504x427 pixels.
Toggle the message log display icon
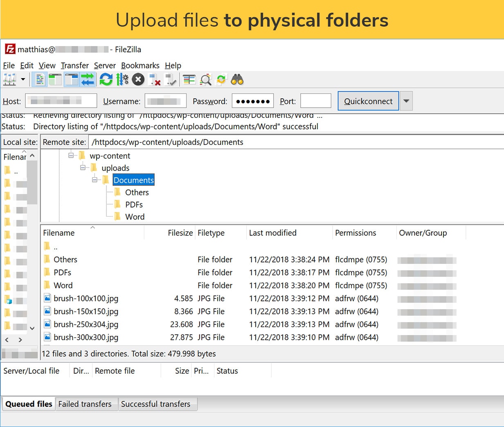pyautogui.click(x=39, y=79)
